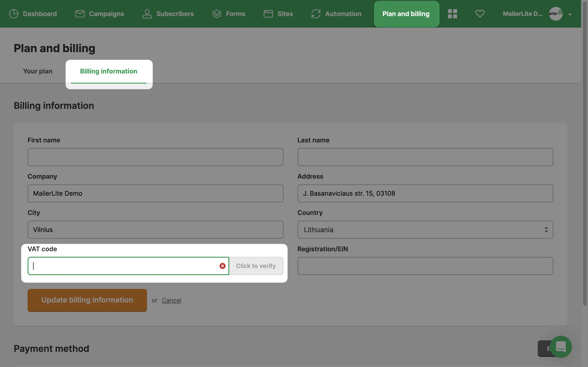Click the Campaigns envelope icon
Screen dimensions: 588x367
pos(80,14)
